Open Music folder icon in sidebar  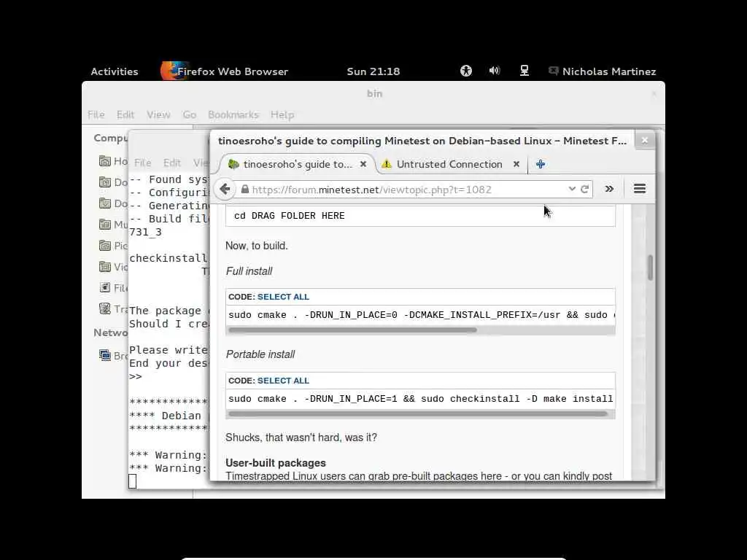pos(105,224)
